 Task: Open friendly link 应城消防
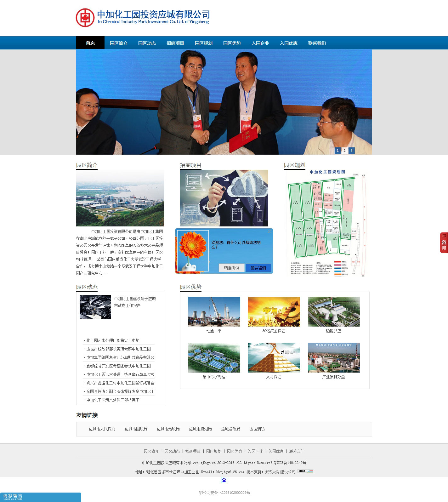click(x=257, y=429)
